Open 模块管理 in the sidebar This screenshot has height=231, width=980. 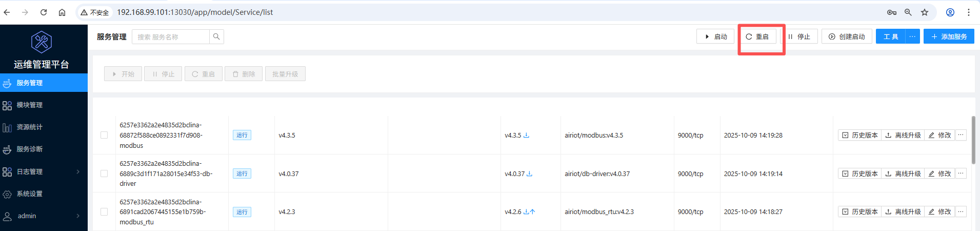click(x=30, y=105)
